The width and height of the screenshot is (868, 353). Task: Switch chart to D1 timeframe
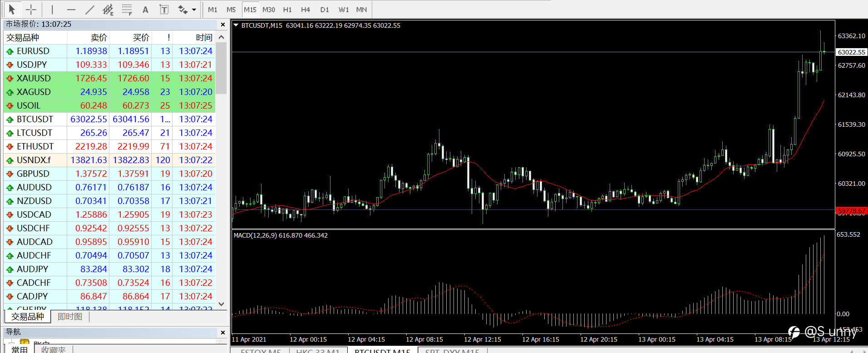[325, 10]
